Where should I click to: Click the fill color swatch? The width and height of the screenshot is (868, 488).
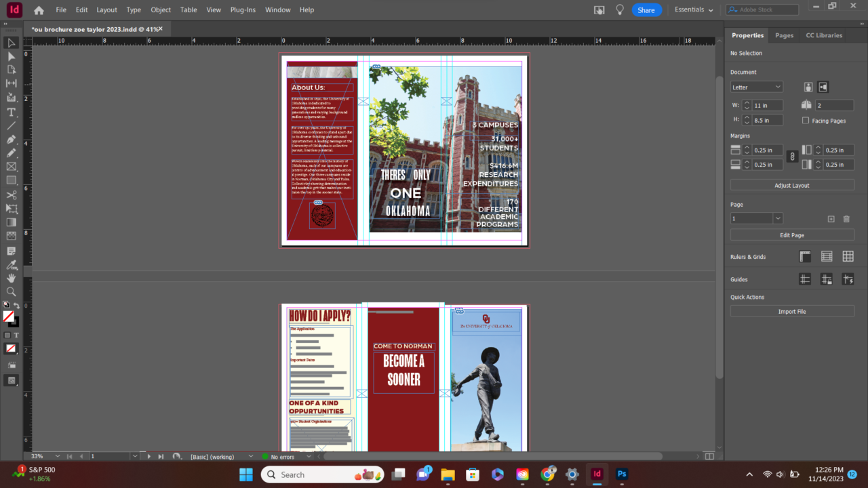(8, 317)
